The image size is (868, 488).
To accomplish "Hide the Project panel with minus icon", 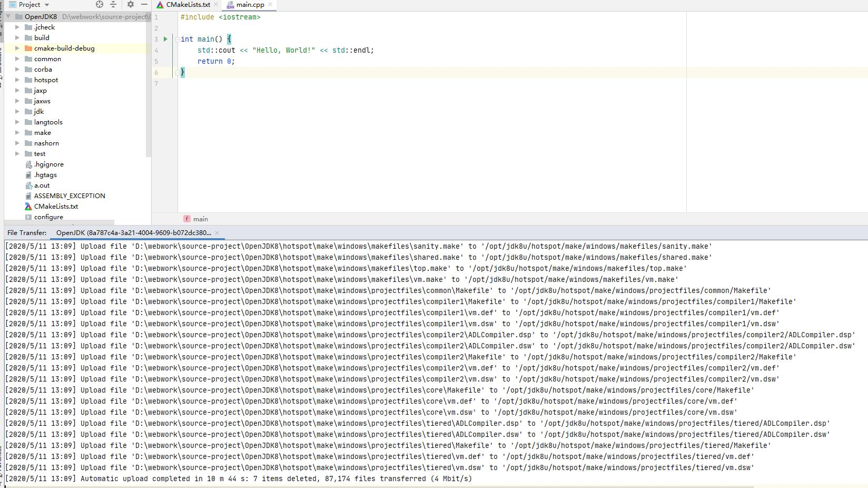I will [x=144, y=4].
